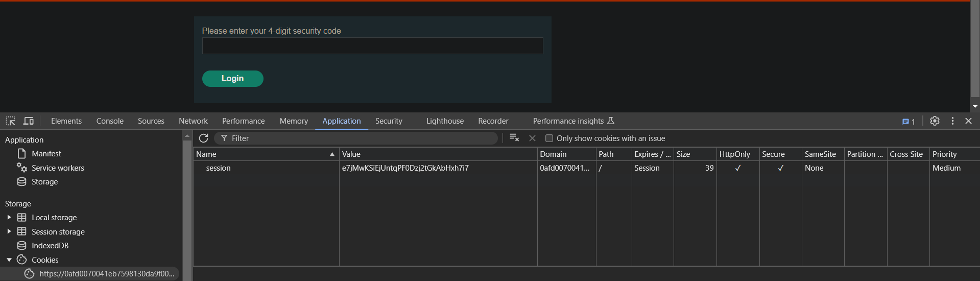Click the inspect element picker icon
The height and width of the screenshot is (281, 980).
(x=11, y=121)
